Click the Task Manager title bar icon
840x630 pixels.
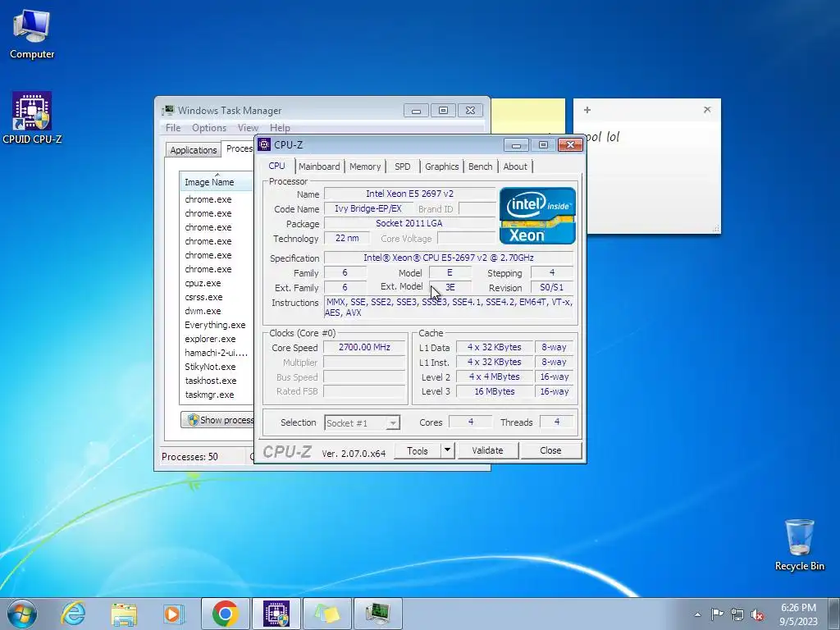168,111
